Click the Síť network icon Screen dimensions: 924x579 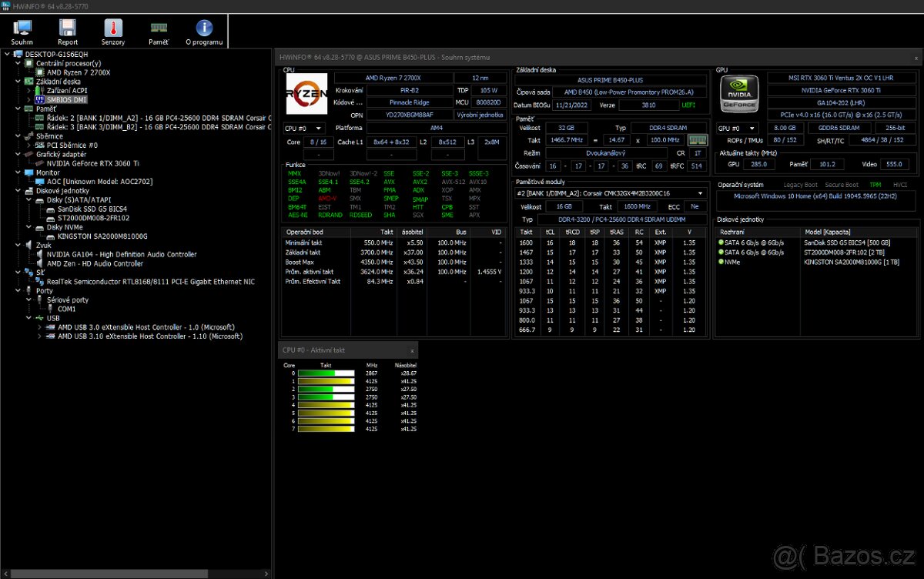(29, 272)
